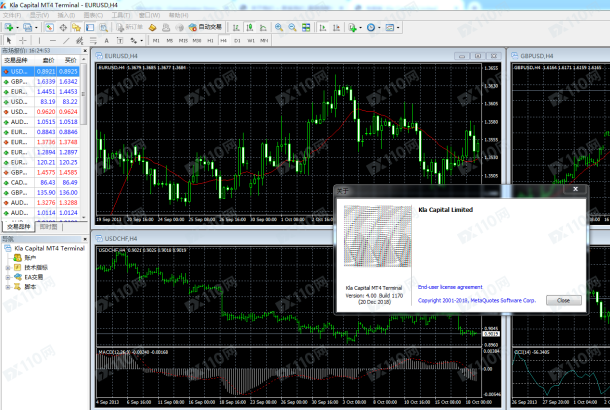Switch timeframe to D1
The height and width of the screenshot is (410, 610).
coord(237,40)
